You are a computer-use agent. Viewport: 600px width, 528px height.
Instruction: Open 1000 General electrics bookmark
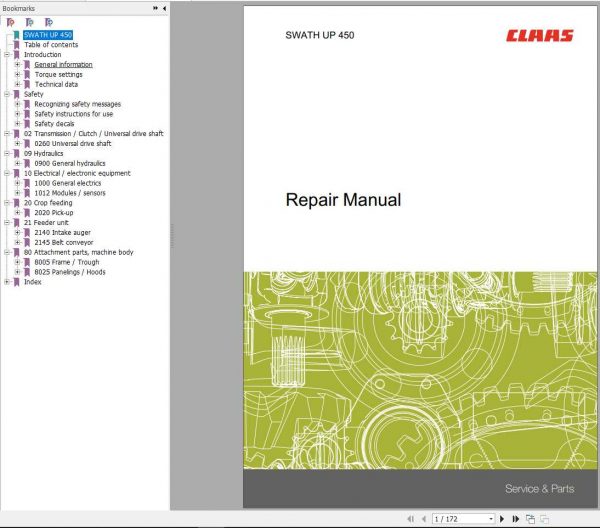click(68, 183)
